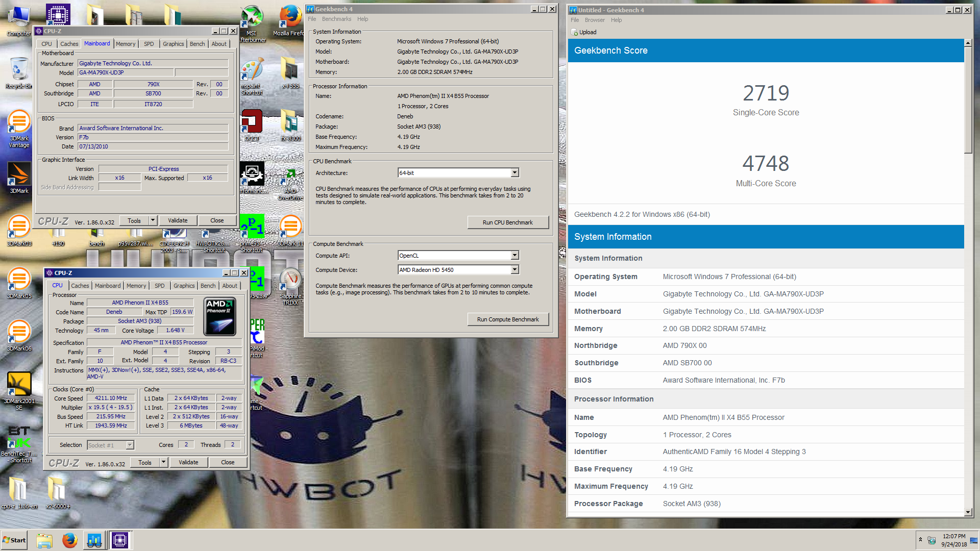Switch to Memory tab in upper CPU-Z
Screen dimensions: 980x551
126,44
